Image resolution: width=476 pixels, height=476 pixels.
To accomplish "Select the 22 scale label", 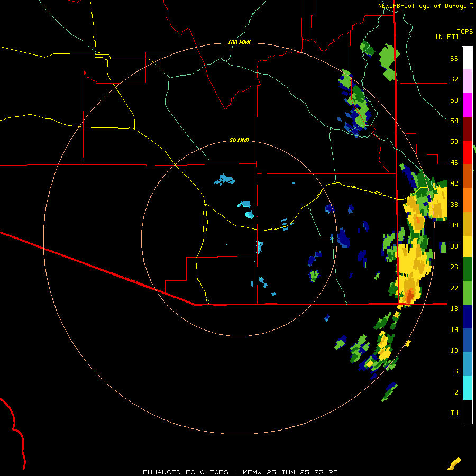I will click(x=454, y=288).
